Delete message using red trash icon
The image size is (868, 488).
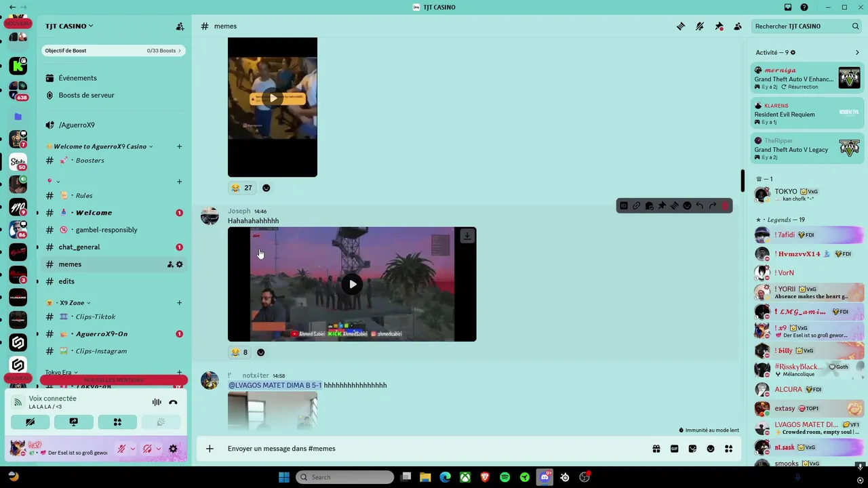tap(726, 205)
